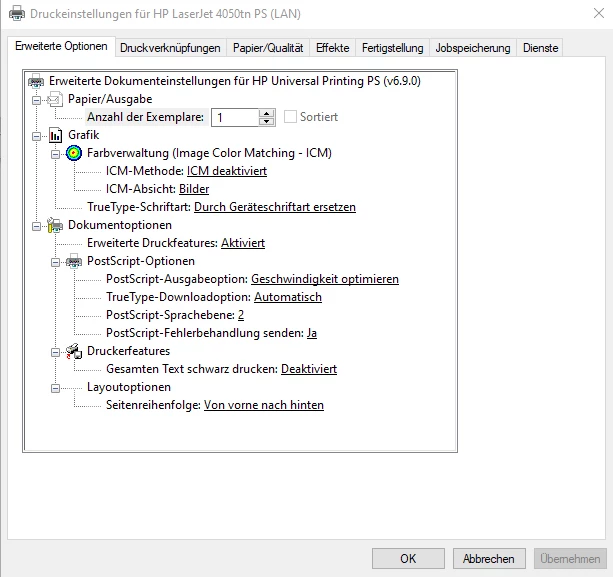Click Seitenreihenfolge value Von vorne nach hinten
The width and height of the screenshot is (613, 577).
(x=264, y=405)
